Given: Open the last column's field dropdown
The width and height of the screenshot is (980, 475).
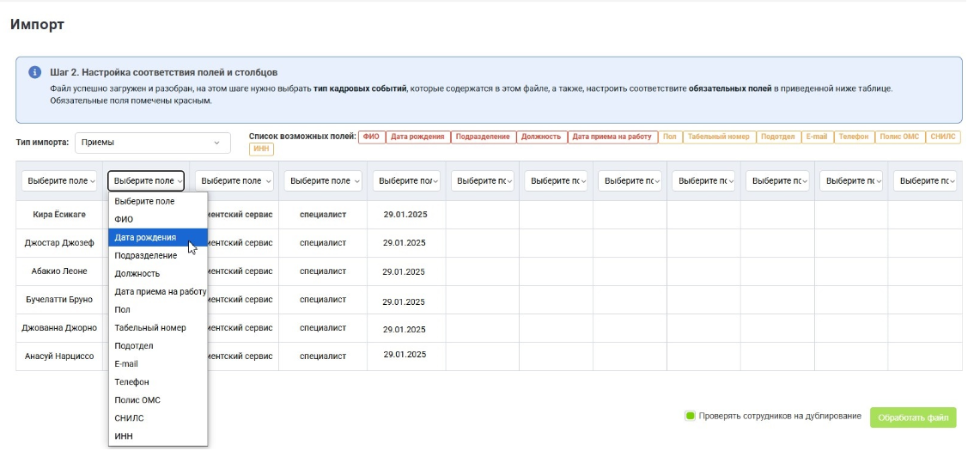Looking at the screenshot, I should coord(925,180).
